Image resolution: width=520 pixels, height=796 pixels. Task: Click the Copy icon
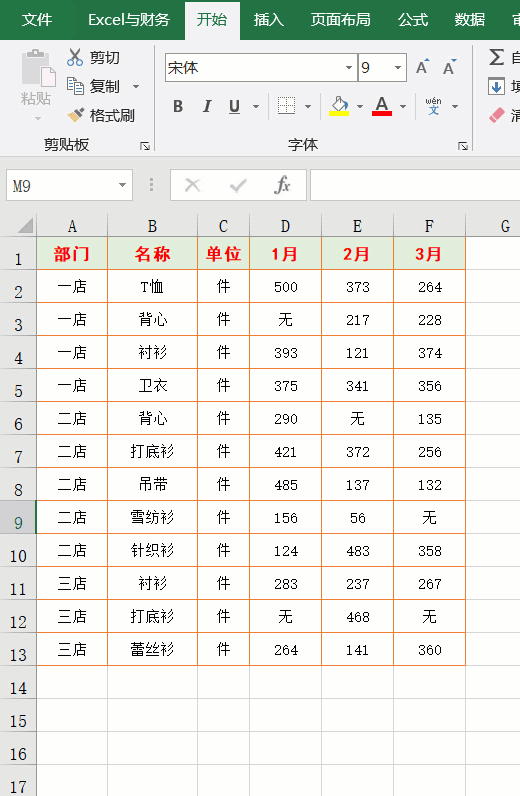click(x=75, y=86)
